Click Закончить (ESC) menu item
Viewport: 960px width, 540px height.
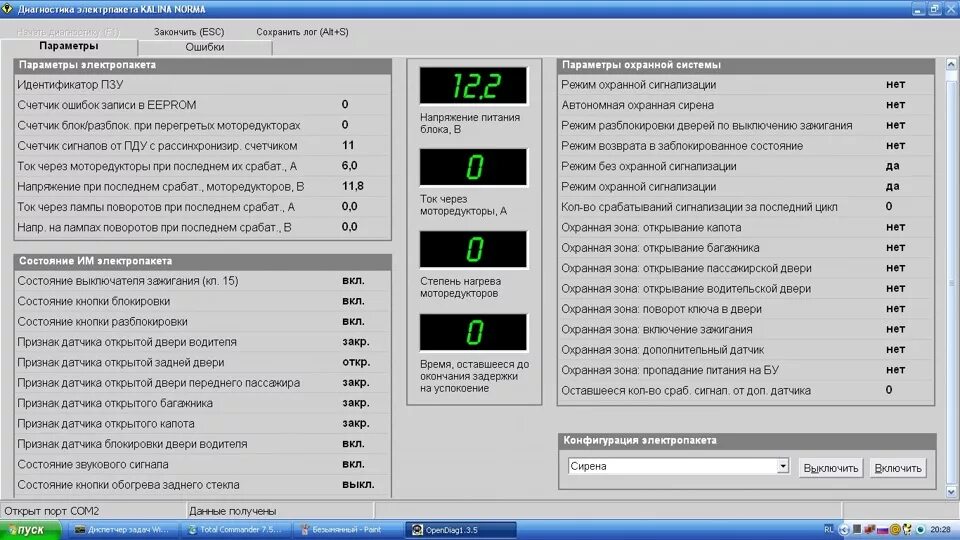coord(189,32)
